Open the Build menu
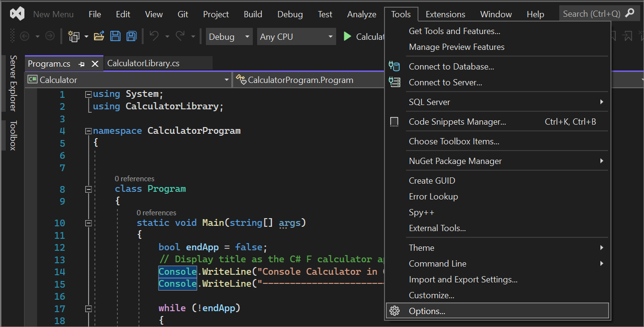This screenshot has width=644, height=327. tap(253, 14)
